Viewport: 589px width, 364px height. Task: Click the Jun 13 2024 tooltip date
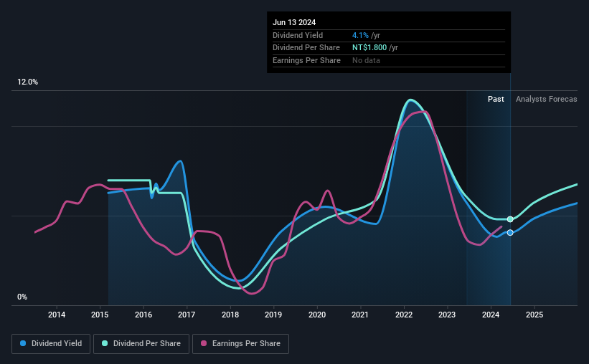[294, 22]
